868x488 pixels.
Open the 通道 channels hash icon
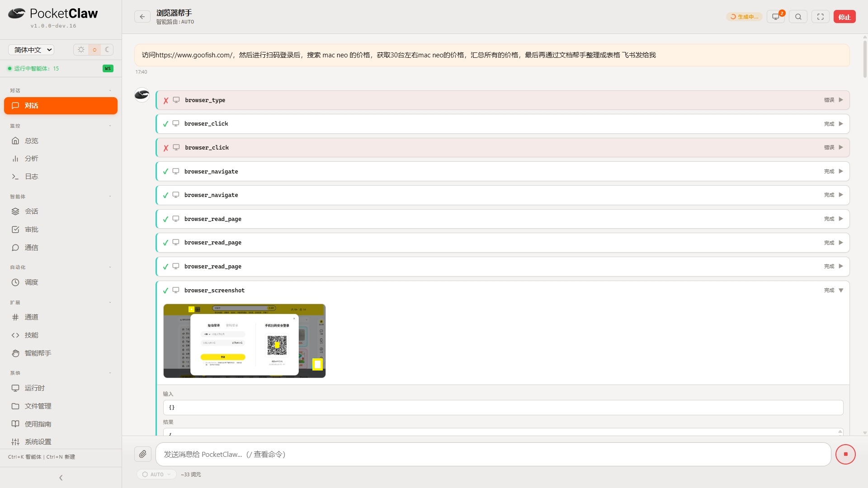tap(15, 317)
